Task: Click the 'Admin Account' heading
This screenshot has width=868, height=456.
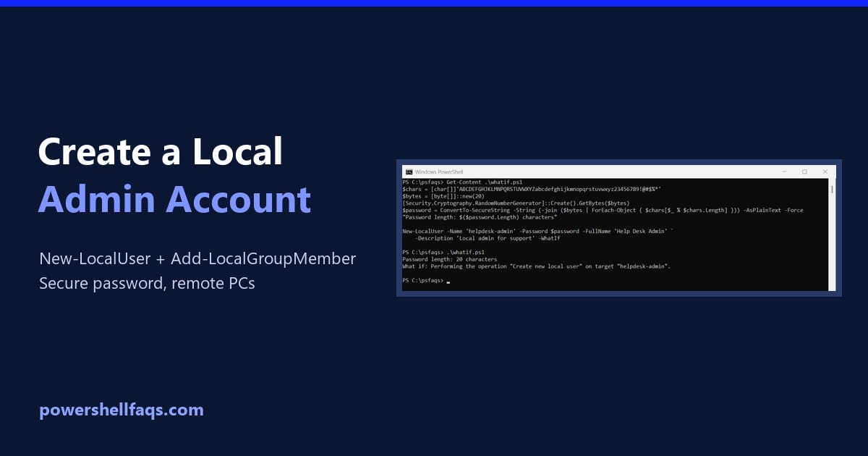Action: point(174,198)
